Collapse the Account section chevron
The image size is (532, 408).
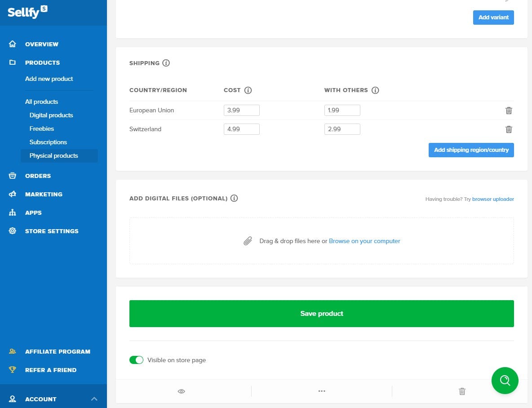[94, 399]
